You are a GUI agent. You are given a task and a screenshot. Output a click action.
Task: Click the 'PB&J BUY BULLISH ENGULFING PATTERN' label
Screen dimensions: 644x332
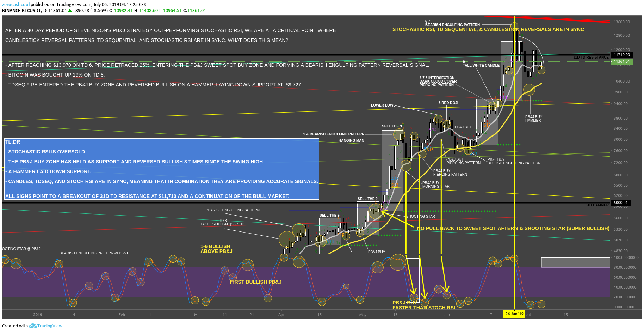click(514, 161)
